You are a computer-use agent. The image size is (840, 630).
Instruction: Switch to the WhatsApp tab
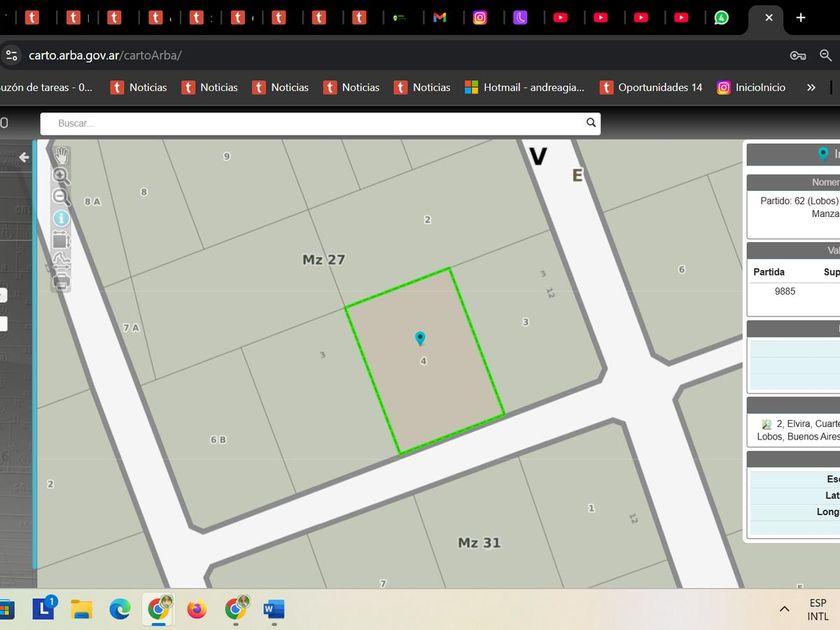coord(722,17)
